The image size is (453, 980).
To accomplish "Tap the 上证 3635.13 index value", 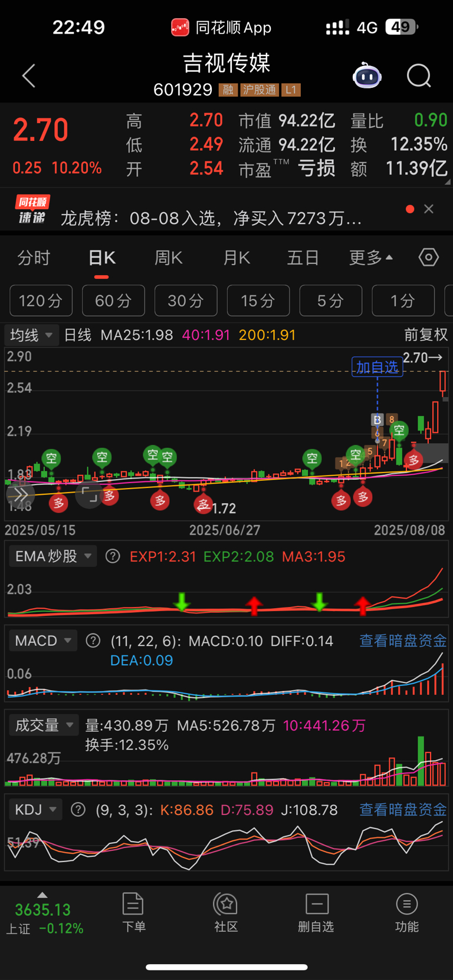I will 42,910.
